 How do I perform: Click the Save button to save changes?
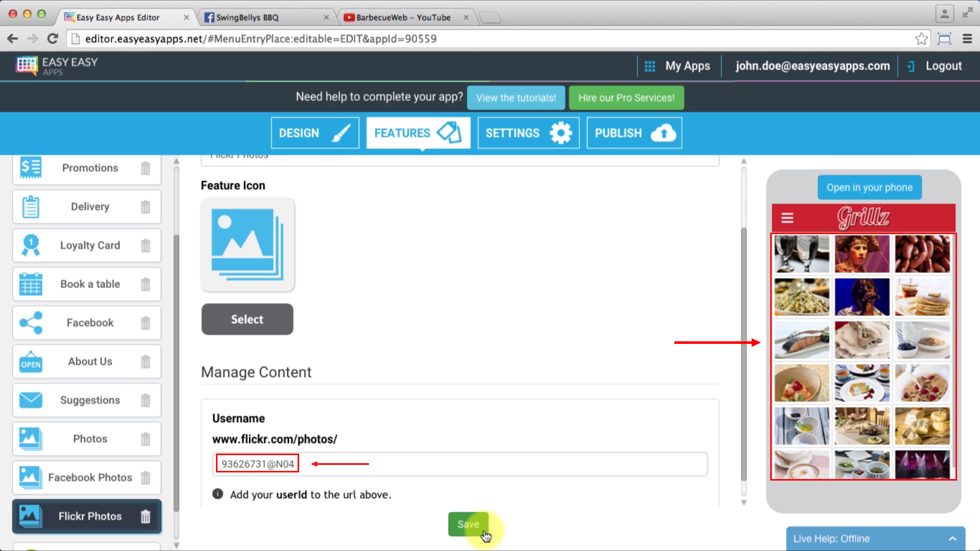(468, 524)
